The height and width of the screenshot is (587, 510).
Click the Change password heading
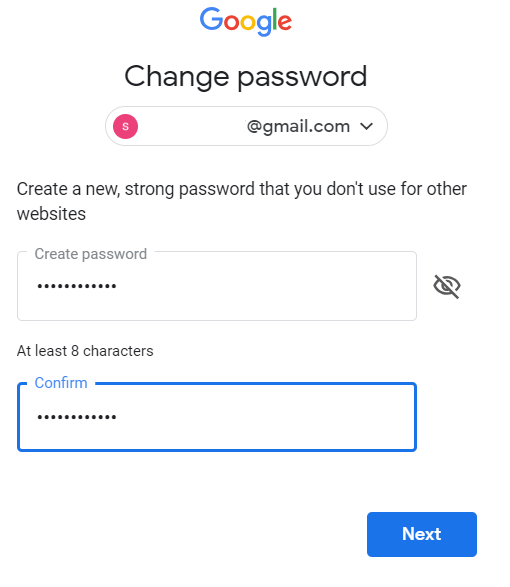coord(246,77)
